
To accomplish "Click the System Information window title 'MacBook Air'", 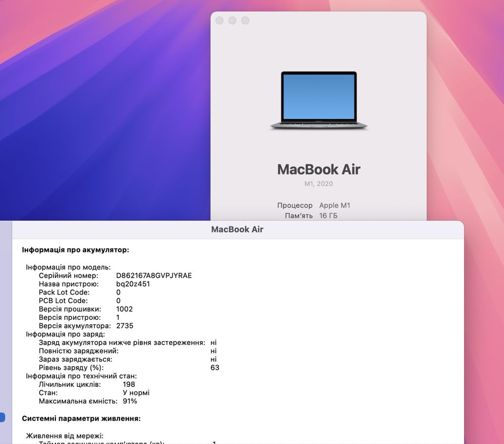I will [237, 230].
